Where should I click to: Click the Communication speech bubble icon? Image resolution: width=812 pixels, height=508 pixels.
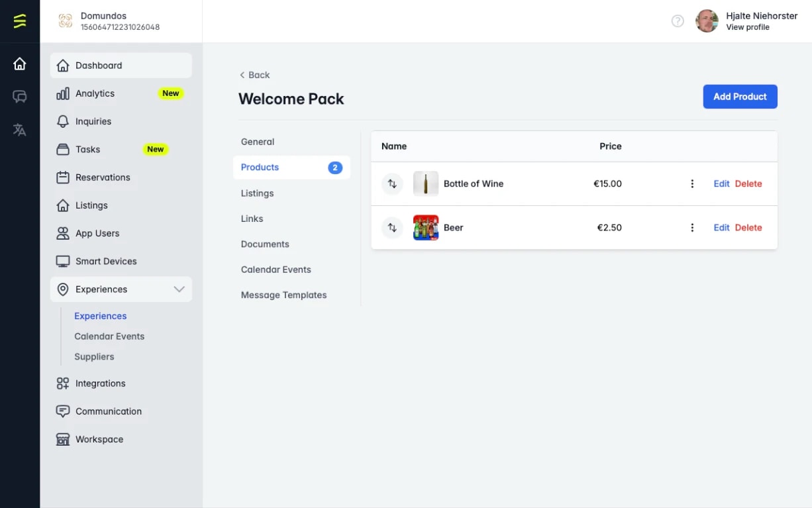[x=63, y=411]
